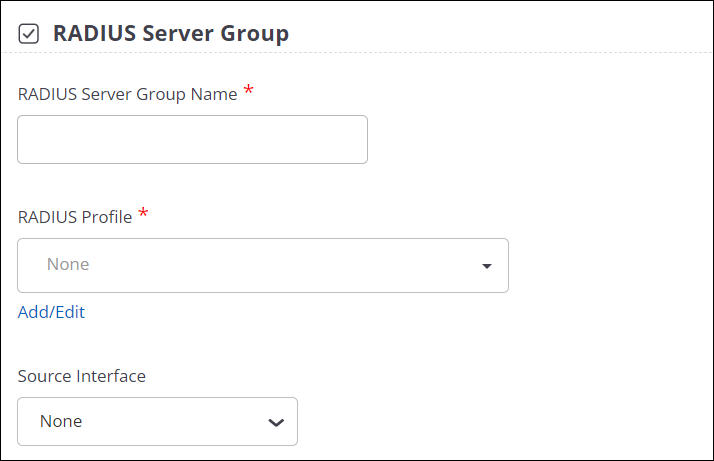Screen dimensions: 714x461
Task: Click the dotted divider under the section title
Action: [357, 53]
